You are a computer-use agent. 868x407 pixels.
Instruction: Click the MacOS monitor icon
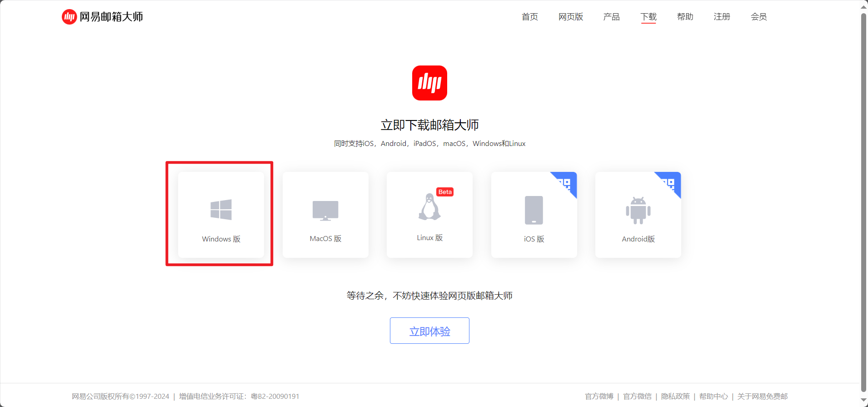pyautogui.click(x=325, y=211)
